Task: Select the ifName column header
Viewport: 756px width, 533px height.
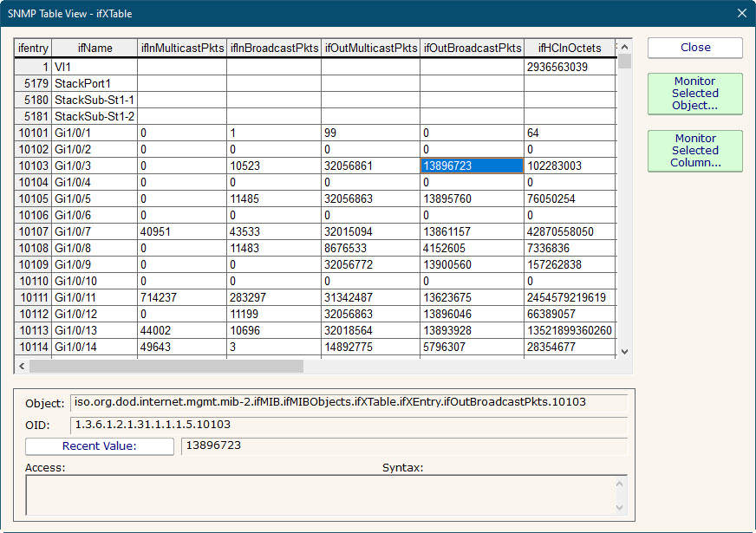Action: tap(94, 48)
